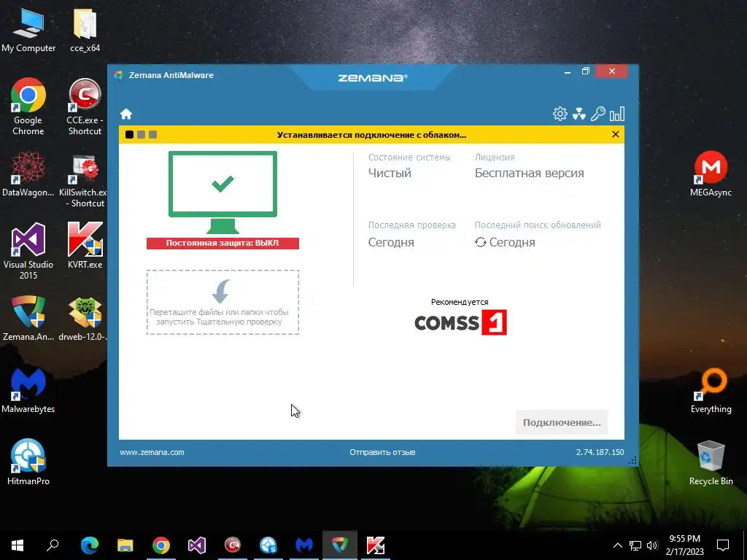The image size is (747, 560).
Task: Select Visual Studio 2015 desktop shortcut
Action: point(28,251)
